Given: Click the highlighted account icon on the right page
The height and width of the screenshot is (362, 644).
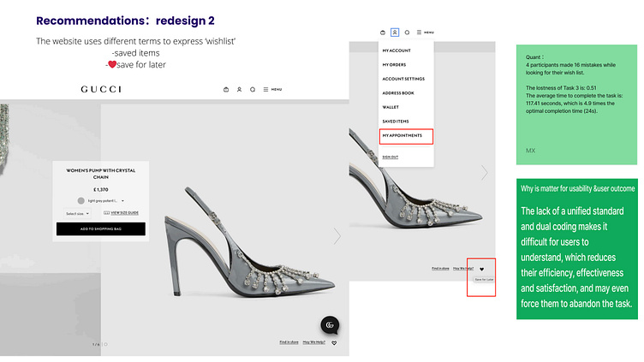Looking at the screenshot, I should tap(395, 32).
